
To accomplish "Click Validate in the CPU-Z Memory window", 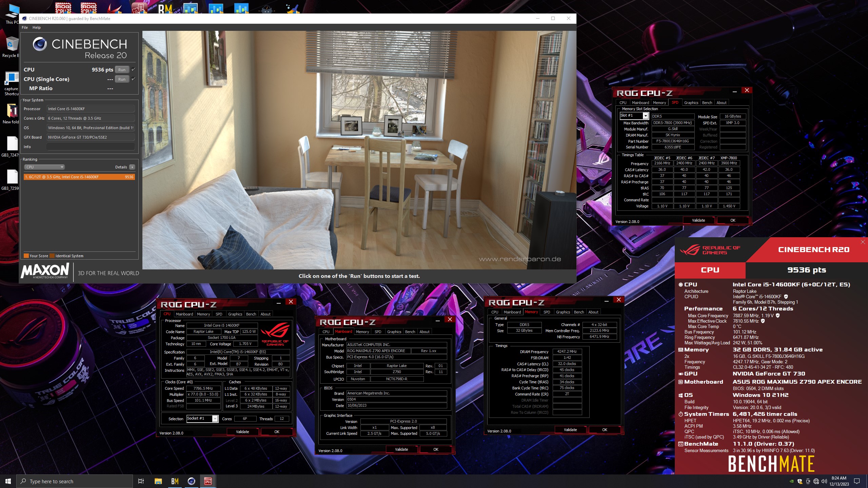I will click(570, 430).
